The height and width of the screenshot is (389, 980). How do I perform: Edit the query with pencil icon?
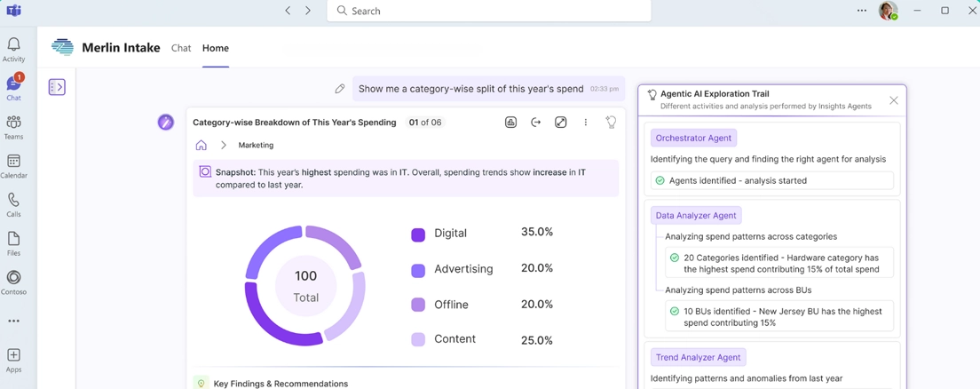pyautogui.click(x=339, y=89)
